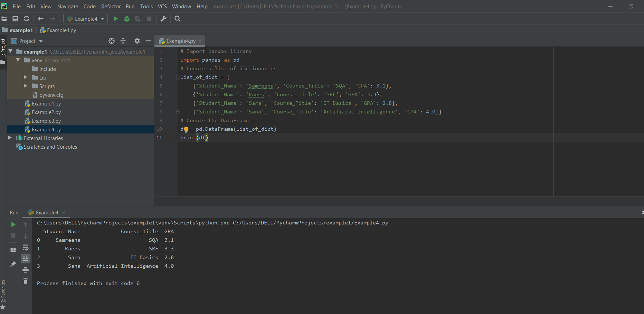This screenshot has height=314, width=644.
Task: Toggle soft-wrap in Run console
Action: pos(26,248)
